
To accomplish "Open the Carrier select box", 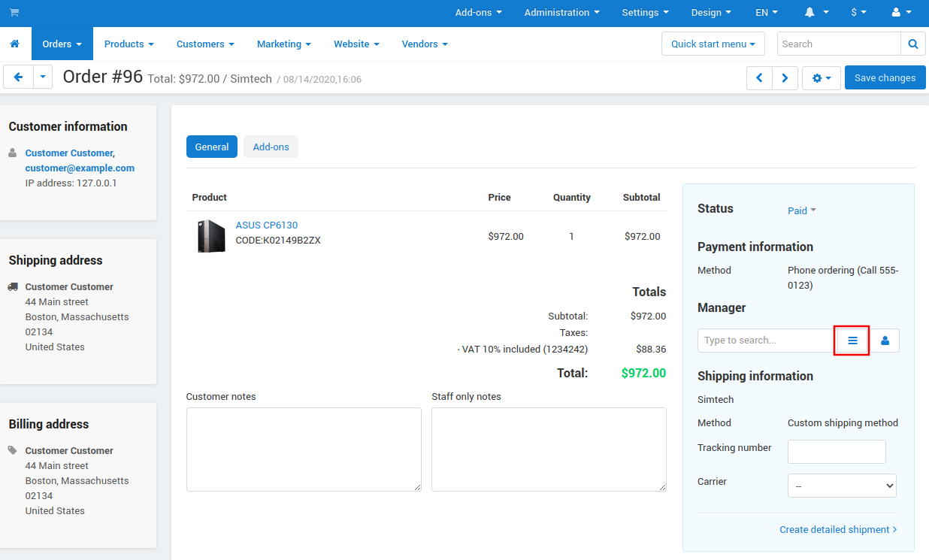I will click(x=842, y=486).
